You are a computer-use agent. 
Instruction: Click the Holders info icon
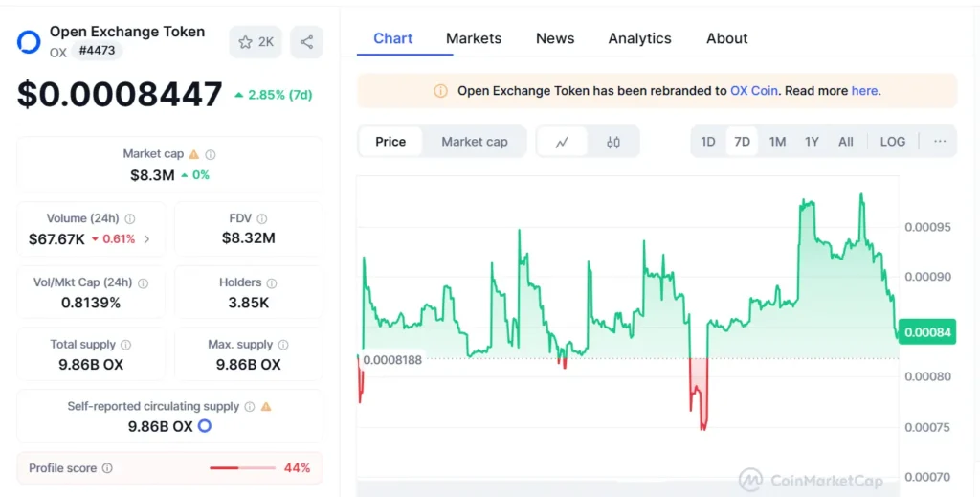point(271,283)
